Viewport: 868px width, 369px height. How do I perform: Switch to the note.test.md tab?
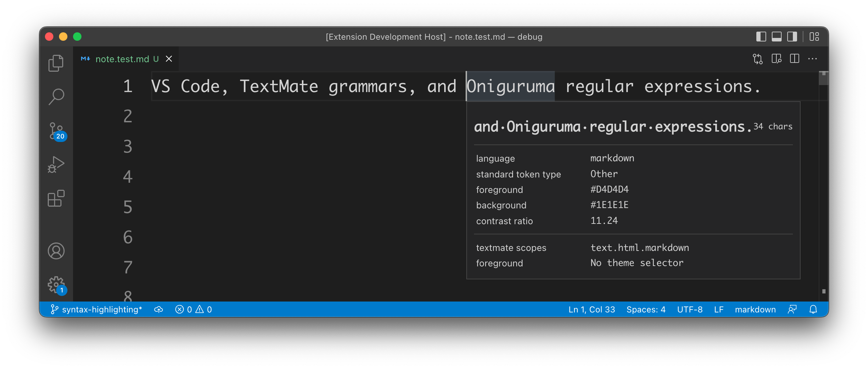[121, 59]
